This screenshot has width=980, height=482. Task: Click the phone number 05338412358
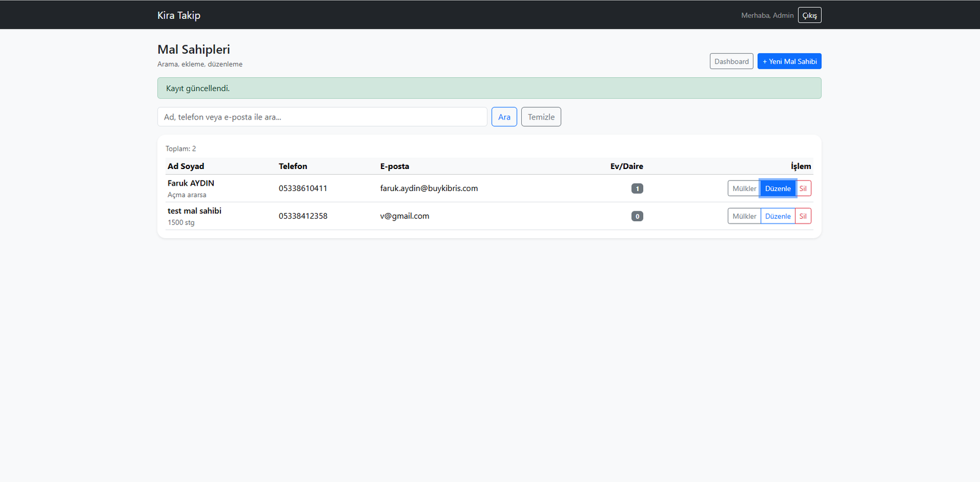(303, 216)
